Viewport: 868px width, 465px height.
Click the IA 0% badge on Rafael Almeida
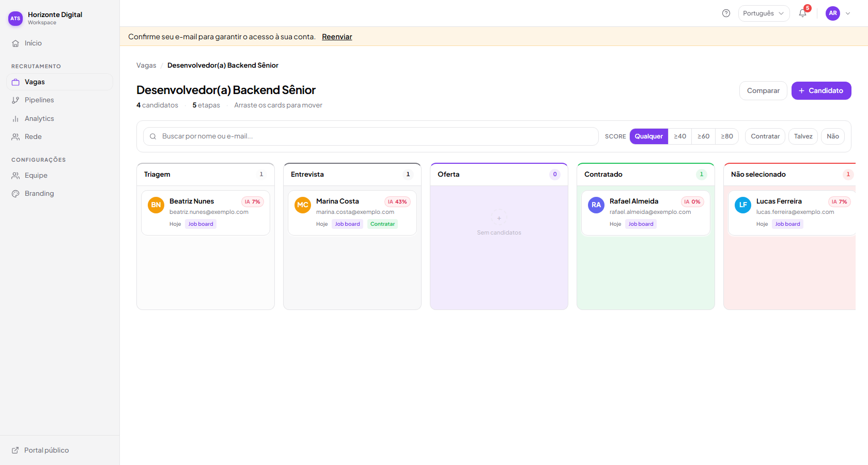pyautogui.click(x=692, y=202)
